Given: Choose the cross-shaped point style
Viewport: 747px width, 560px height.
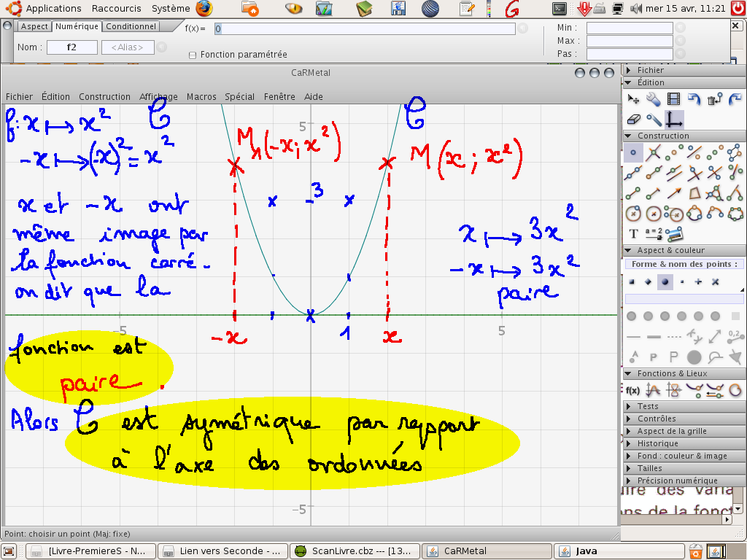Looking at the screenshot, I should pyautogui.click(x=715, y=282).
